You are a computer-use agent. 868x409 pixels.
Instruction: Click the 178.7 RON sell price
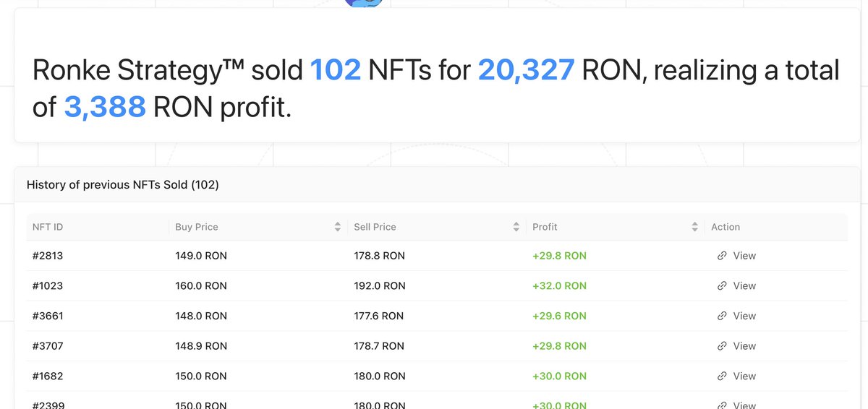coord(379,346)
